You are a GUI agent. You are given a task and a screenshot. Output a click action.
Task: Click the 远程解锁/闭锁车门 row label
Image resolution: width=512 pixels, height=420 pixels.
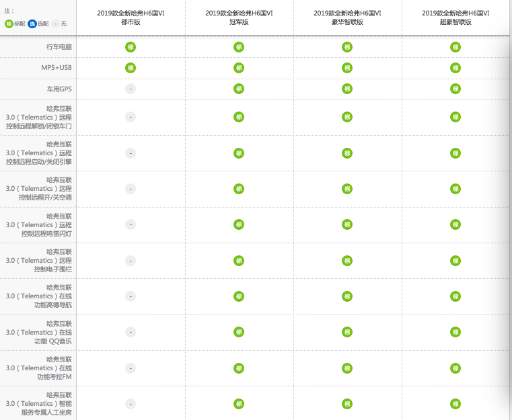pos(38,118)
